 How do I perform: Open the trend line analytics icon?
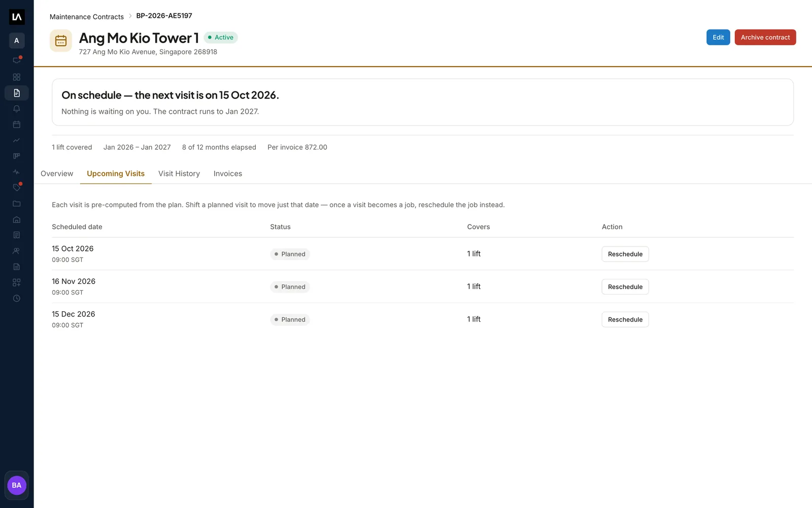[x=17, y=140]
